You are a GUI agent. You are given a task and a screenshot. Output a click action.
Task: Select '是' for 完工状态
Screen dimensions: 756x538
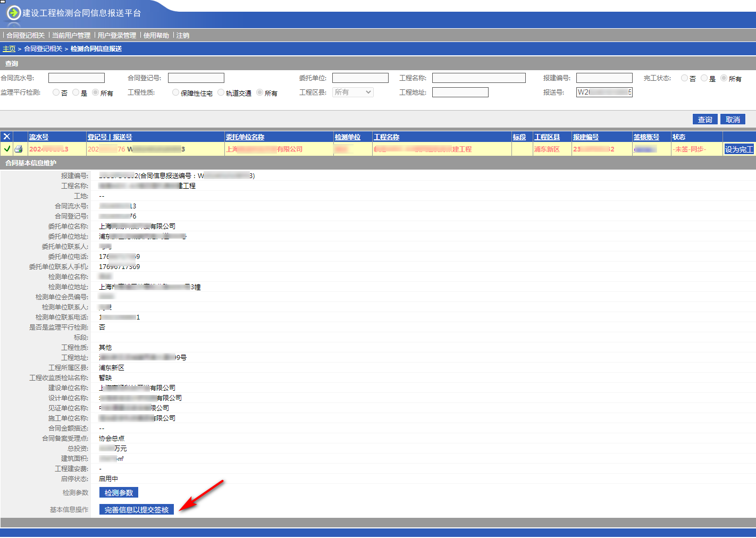point(704,78)
